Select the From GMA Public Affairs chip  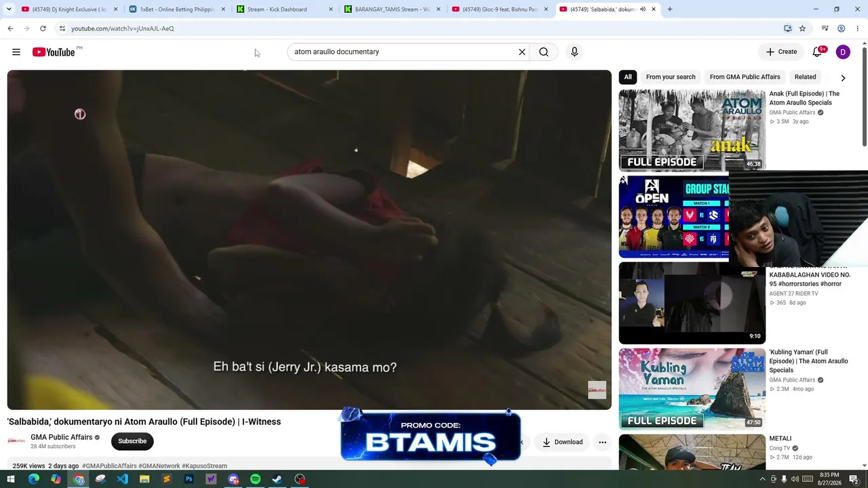745,77
